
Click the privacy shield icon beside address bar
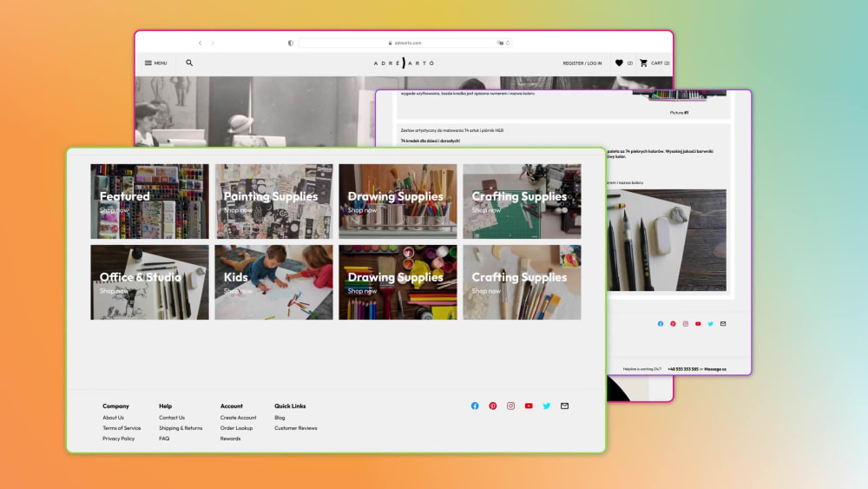point(291,43)
